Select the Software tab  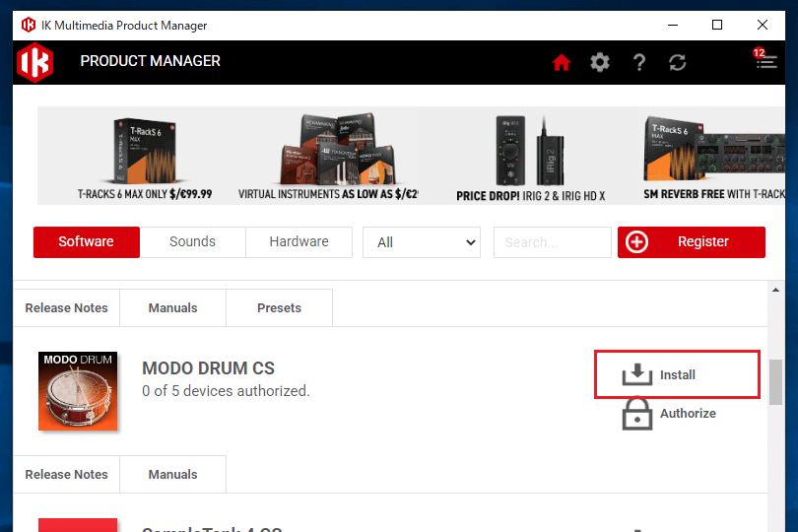[86, 241]
